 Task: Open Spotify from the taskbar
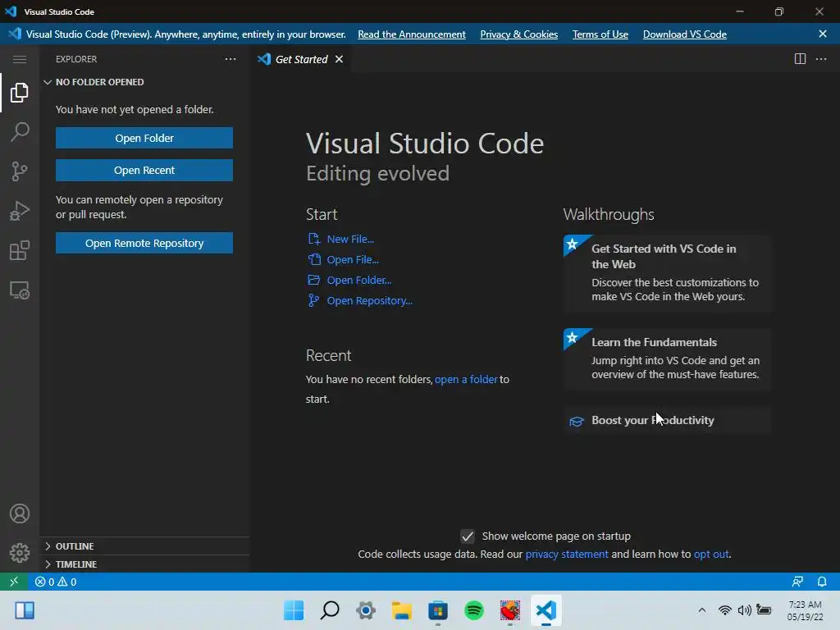(474, 610)
